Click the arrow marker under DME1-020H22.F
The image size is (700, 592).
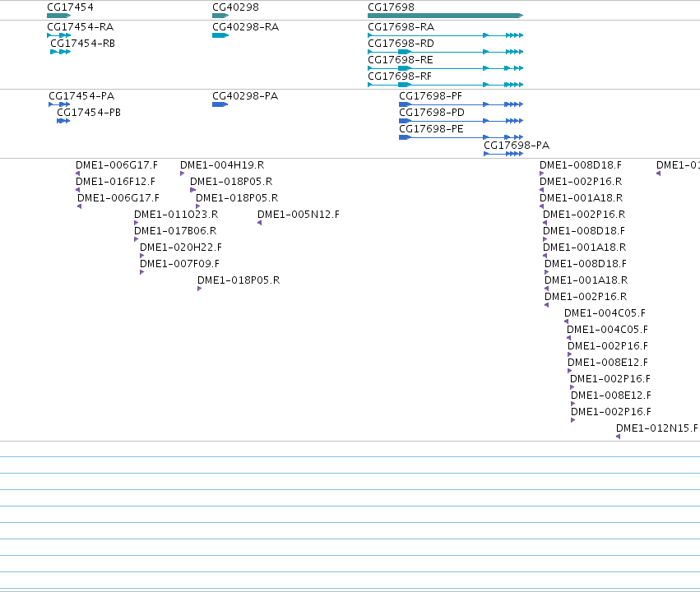point(142,256)
